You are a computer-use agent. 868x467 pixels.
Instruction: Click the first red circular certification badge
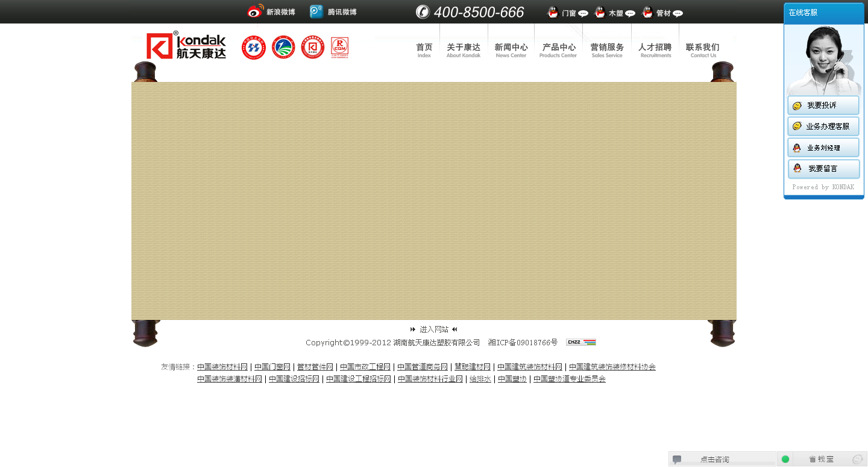click(x=254, y=48)
